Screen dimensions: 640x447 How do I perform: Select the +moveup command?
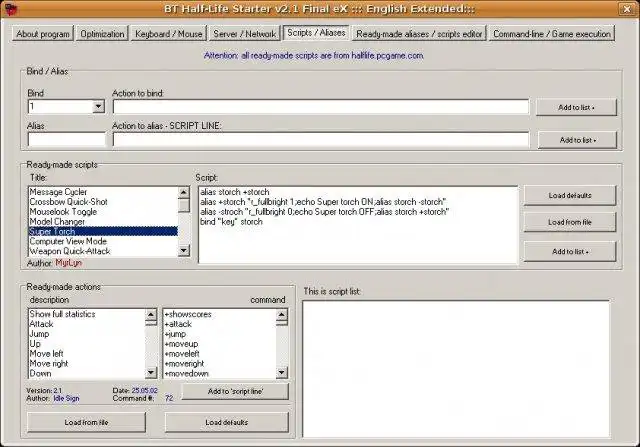coord(220,344)
